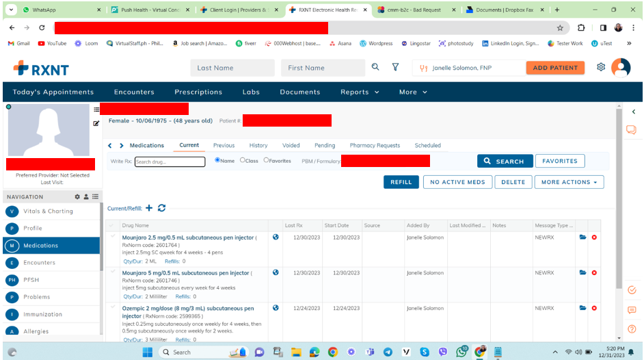Go to previous section with left chevron
This screenshot has width=644, height=360.
point(109,146)
